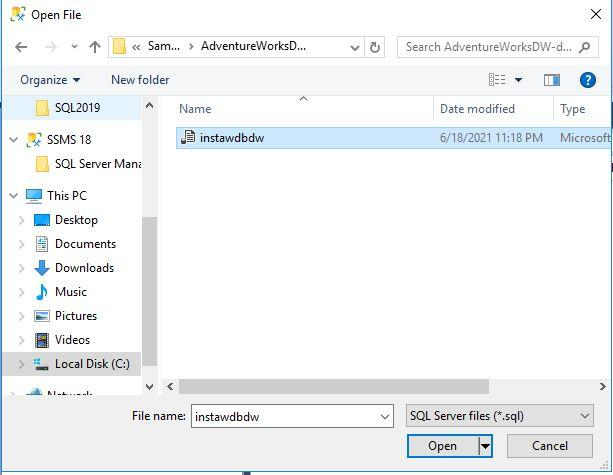Click the navigation pane scrollbar thumb
Image resolution: width=613 pixels, height=475 pixels.
[x=149, y=291]
